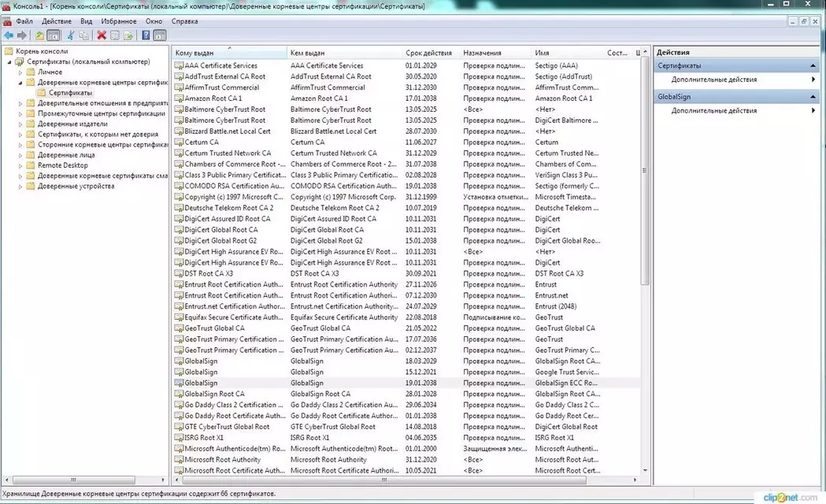Expand the Доверенные лица node
Viewport: 826px width, 504px height.
20,155
